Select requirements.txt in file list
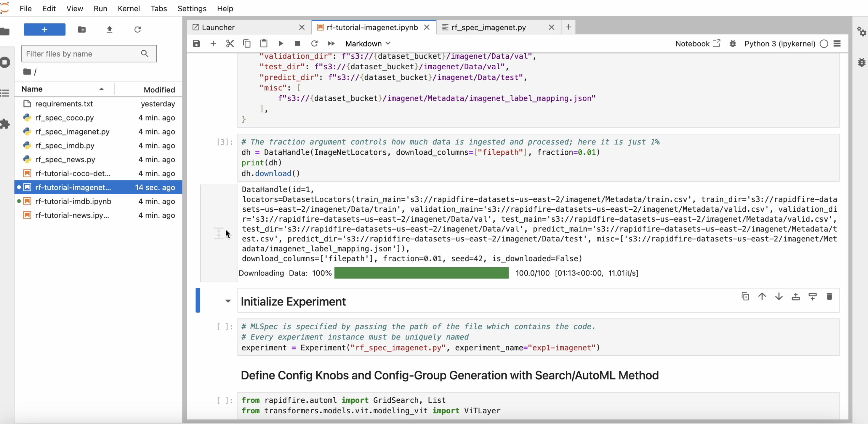 (x=98, y=104)
